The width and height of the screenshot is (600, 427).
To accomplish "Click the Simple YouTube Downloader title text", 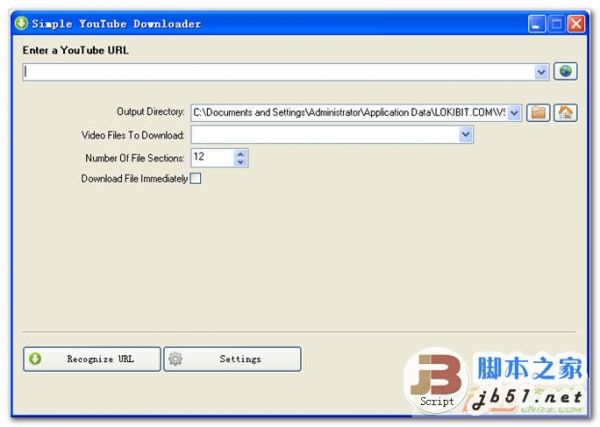I will [x=116, y=24].
